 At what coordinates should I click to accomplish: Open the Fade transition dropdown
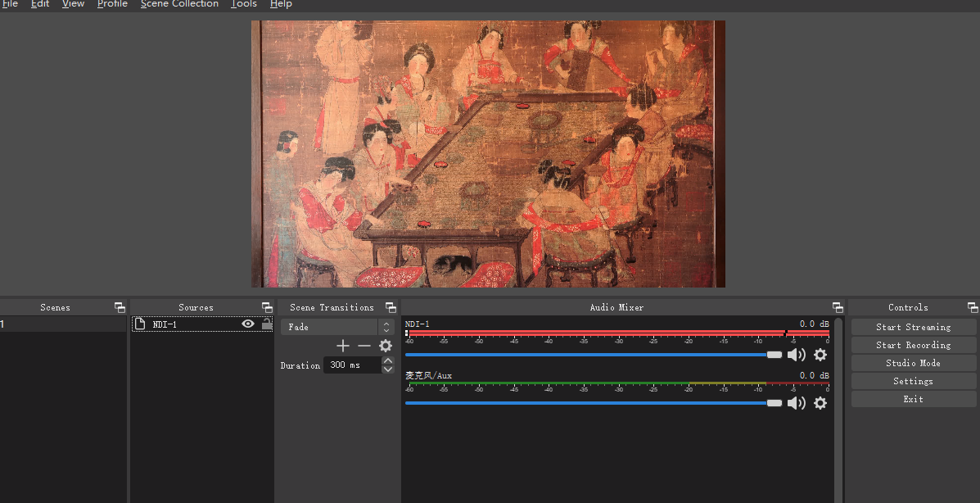336,327
